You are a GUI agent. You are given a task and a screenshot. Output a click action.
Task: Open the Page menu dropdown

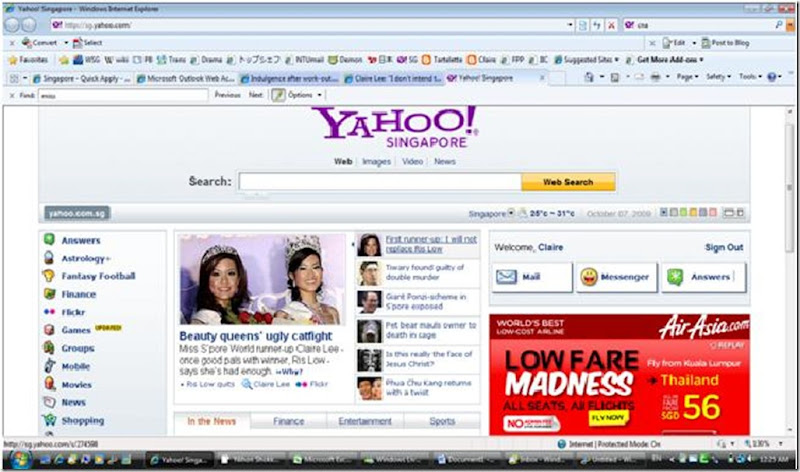point(687,77)
